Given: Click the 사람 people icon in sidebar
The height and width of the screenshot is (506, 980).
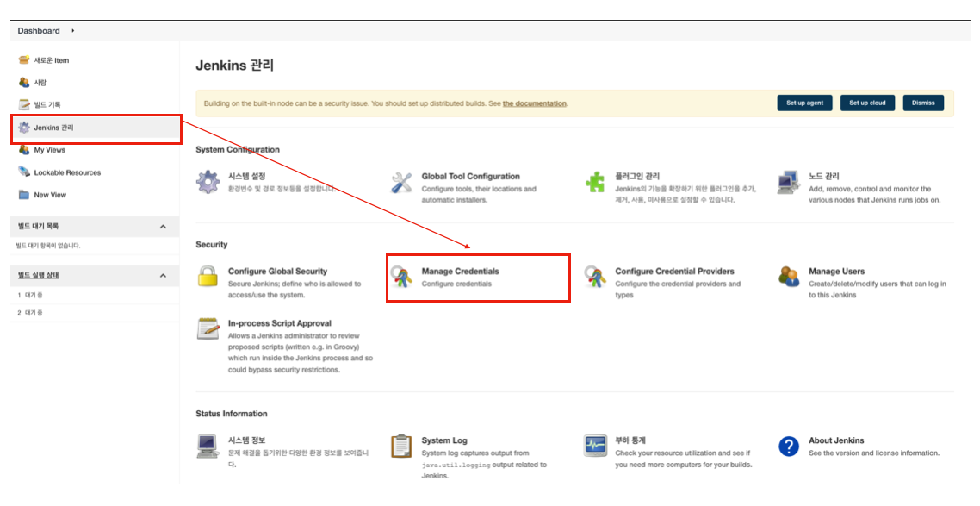Looking at the screenshot, I should click(x=24, y=82).
